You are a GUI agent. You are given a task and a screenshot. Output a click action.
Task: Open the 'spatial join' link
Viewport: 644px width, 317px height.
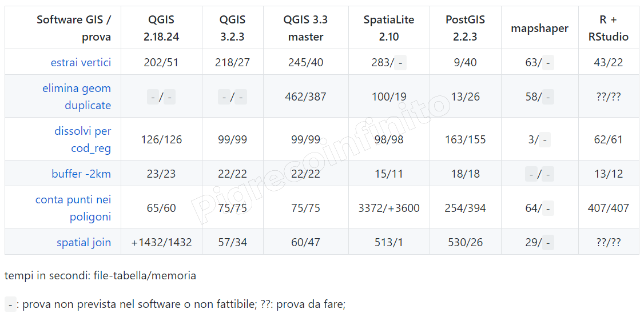tap(84, 242)
